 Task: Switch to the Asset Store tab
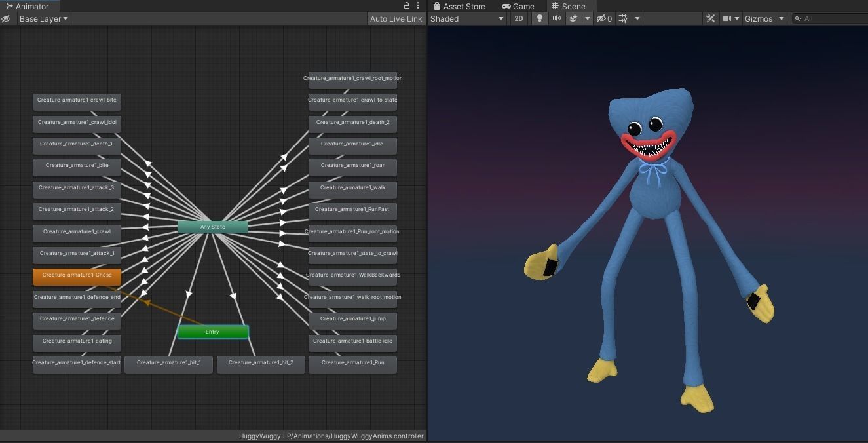click(x=459, y=6)
